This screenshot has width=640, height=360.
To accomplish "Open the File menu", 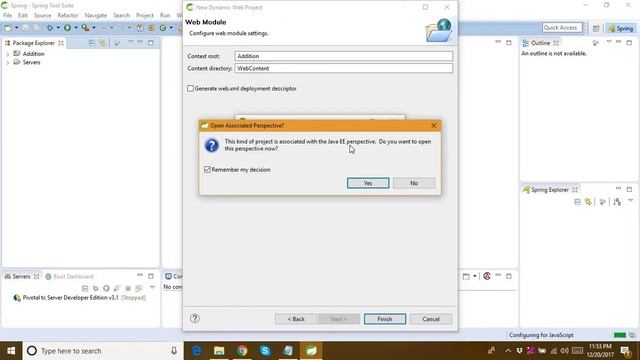I will [7, 15].
